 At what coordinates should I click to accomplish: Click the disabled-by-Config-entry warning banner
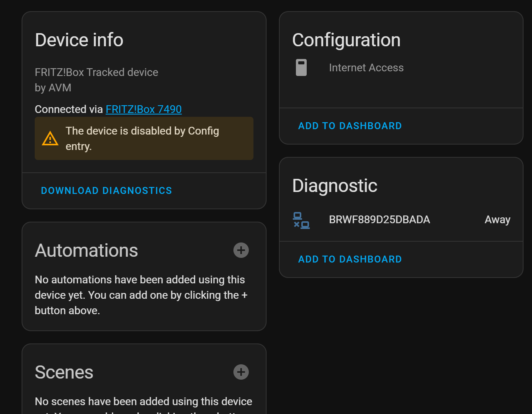(144, 138)
